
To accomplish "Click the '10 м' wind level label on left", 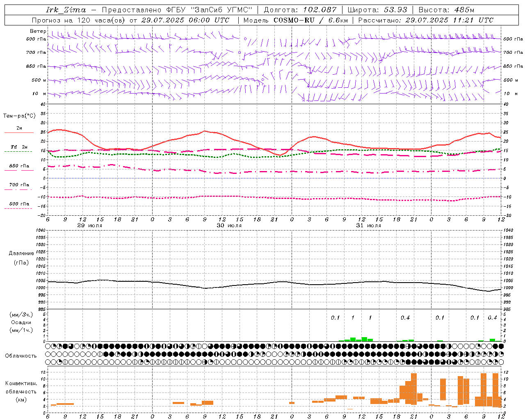I will pyautogui.click(x=39, y=94).
